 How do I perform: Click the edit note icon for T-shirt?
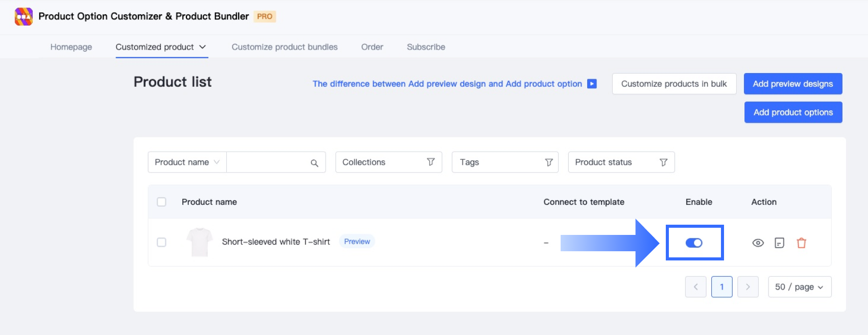[x=779, y=243]
